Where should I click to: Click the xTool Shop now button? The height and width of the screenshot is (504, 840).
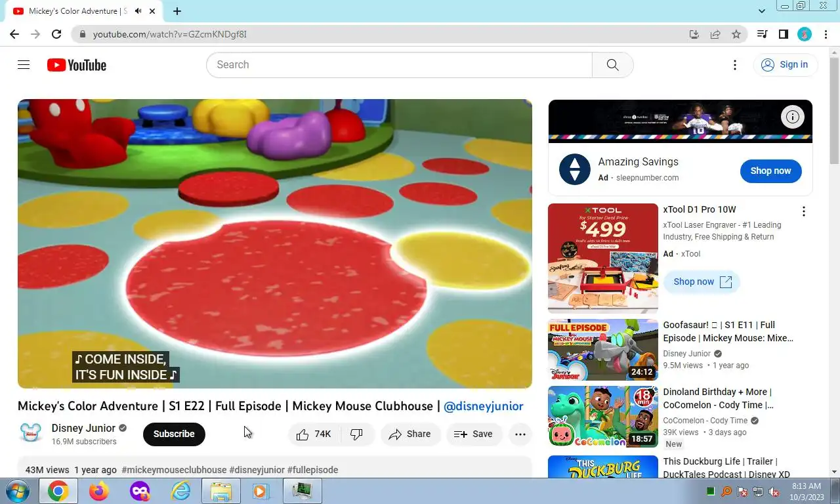(702, 282)
